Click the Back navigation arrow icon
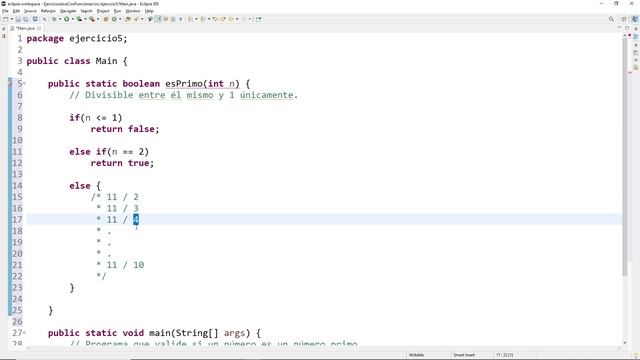Image resolution: width=640 pixels, height=360 pixels. (x=231, y=19)
